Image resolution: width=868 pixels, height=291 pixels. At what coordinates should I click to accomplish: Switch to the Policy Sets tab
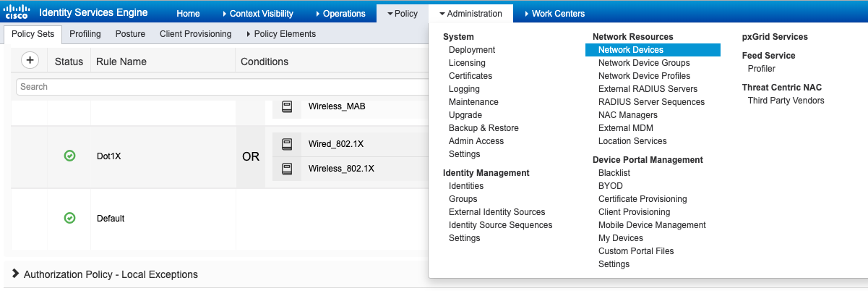click(33, 34)
